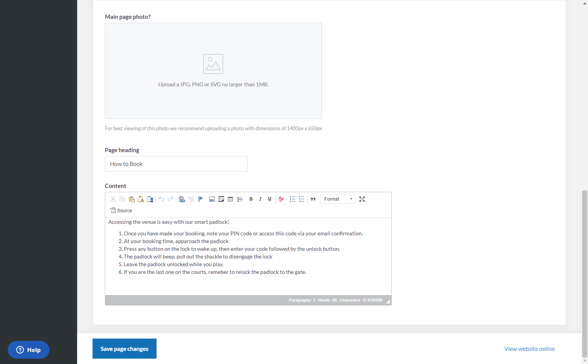588x364 pixels.
Task: Select Paste from Word icon
Action: tap(150, 199)
